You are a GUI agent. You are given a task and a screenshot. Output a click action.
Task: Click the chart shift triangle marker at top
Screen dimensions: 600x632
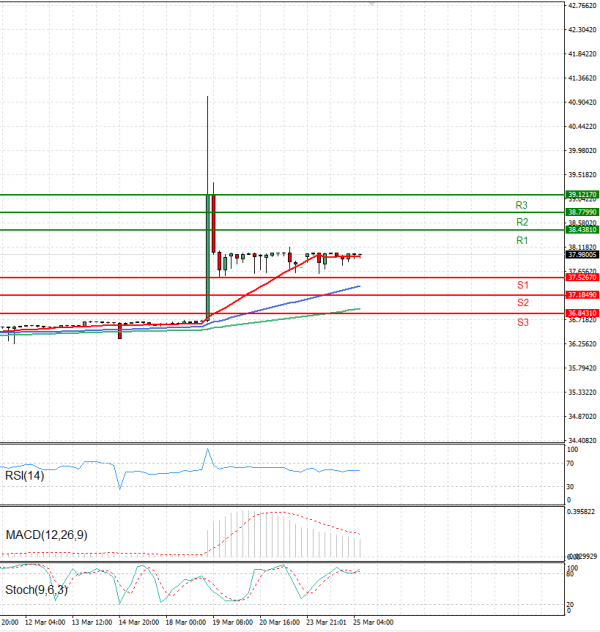point(372,4)
